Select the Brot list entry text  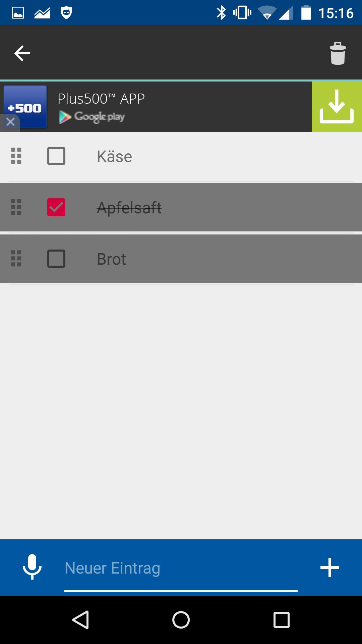click(x=111, y=259)
